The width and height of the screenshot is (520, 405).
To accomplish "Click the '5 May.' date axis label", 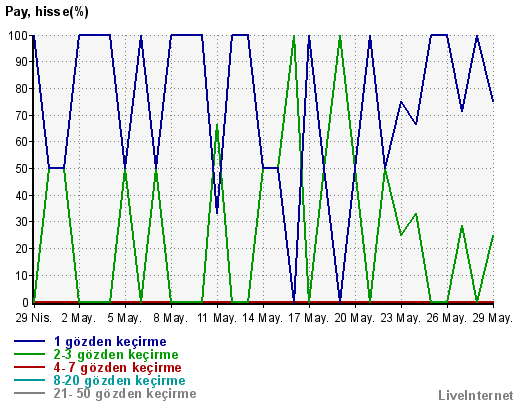I will (125, 318).
